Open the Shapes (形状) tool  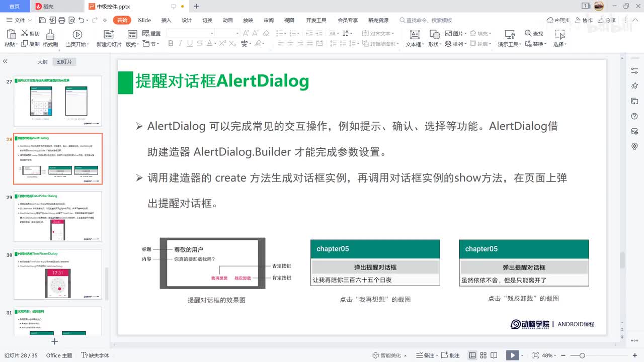pyautogui.click(x=435, y=34)
